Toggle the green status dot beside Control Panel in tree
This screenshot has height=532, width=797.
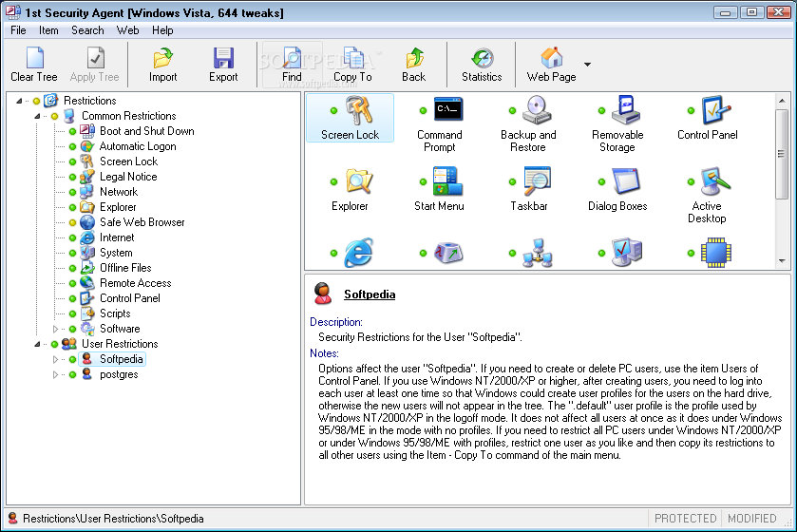[x=73, y=298]
